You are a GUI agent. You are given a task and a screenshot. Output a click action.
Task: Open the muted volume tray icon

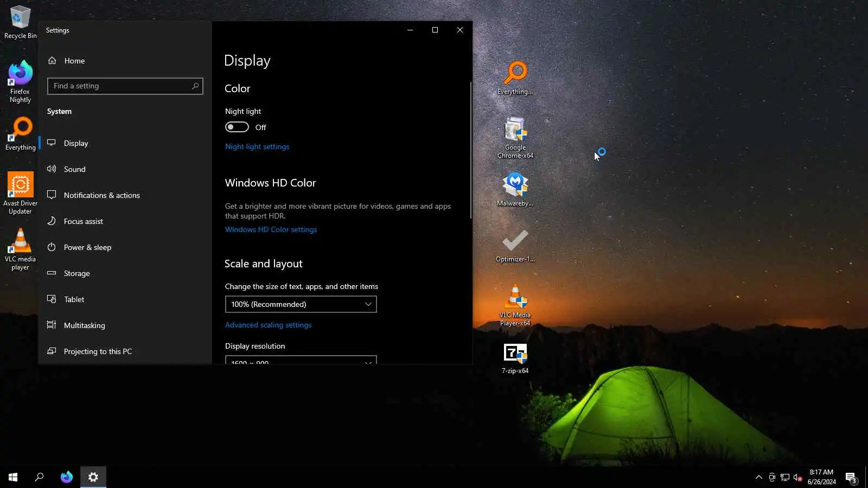point(798,477)
